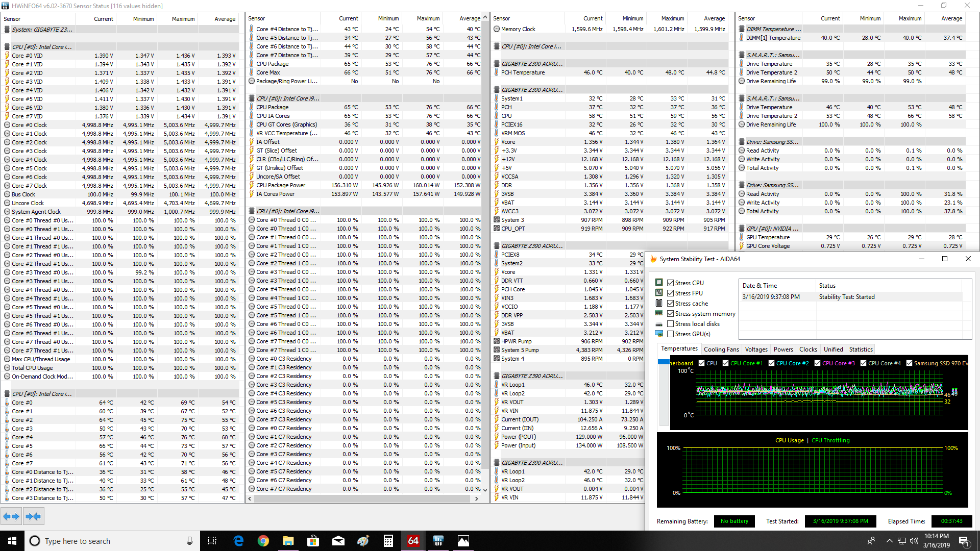Screen dimensions: 980x551
Task: Click the fan icon of the HPWR Pump row
Action: pos(497,341)
